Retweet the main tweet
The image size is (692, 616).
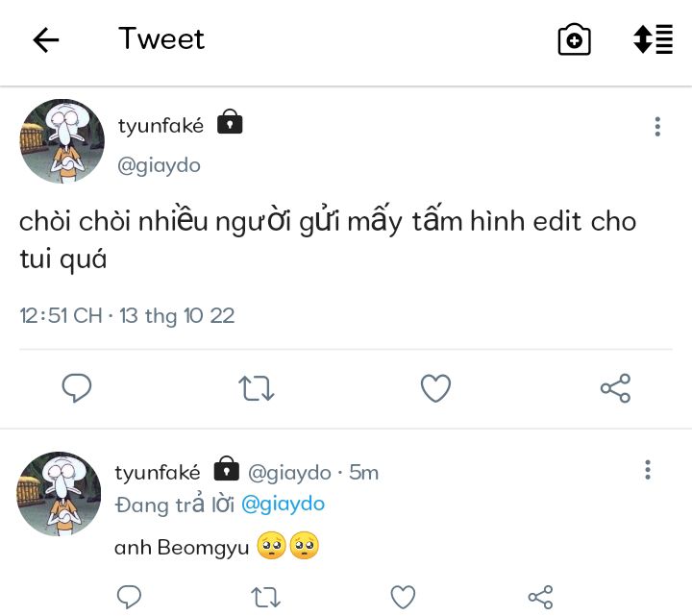pyautogui.click(x=257, y=388)
